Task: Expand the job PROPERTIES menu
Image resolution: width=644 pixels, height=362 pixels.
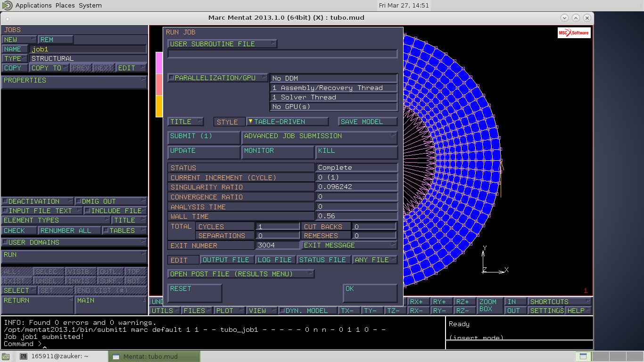Action: click(74, 82)
